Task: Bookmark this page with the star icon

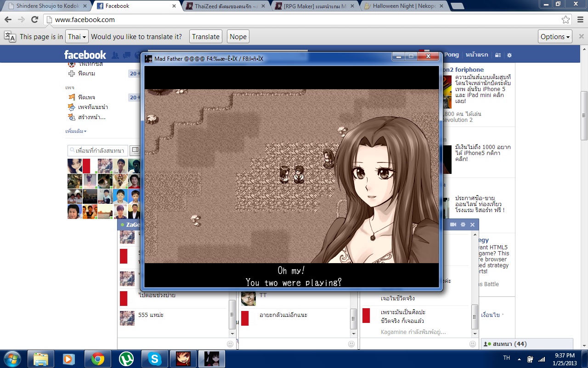Action: [x=565, y=20]
